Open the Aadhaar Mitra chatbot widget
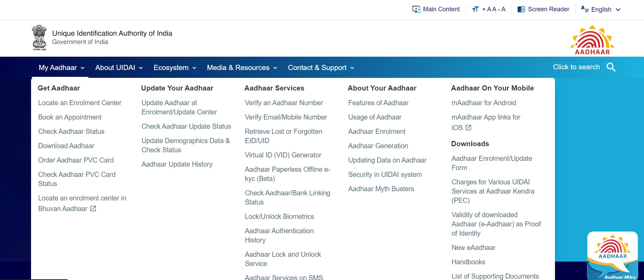The height and width of the screenshot is (280, 644). point(613,256)
